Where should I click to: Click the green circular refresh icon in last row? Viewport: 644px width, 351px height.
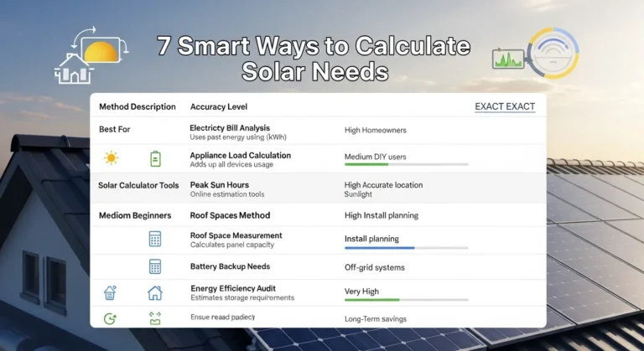tap(110, 318)
